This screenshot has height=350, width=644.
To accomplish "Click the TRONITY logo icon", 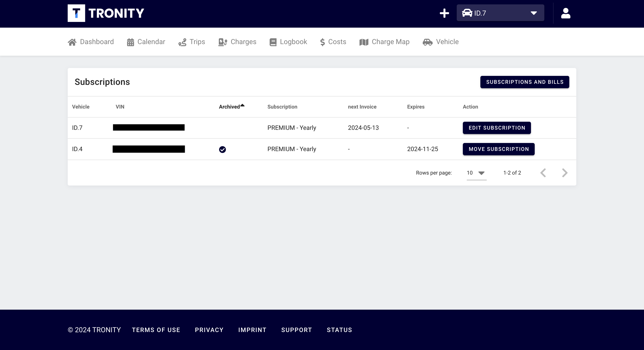I will [76, 13].
